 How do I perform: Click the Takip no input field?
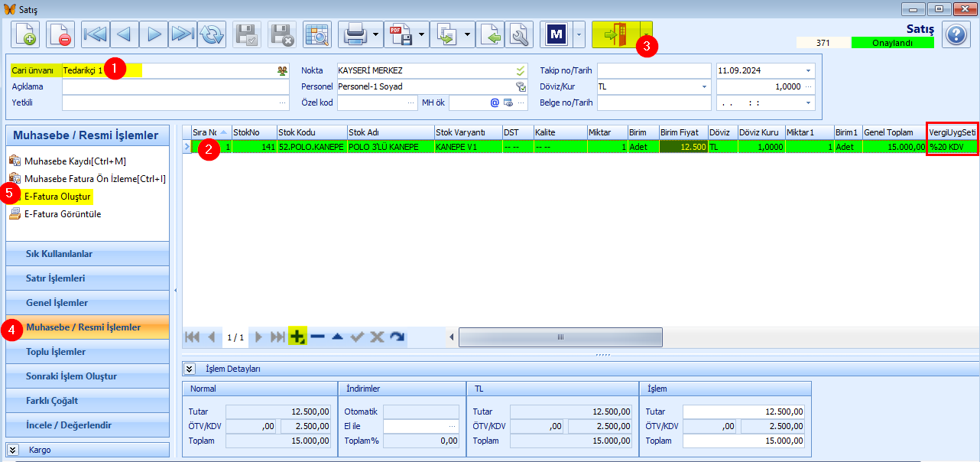tap(656, 70)
